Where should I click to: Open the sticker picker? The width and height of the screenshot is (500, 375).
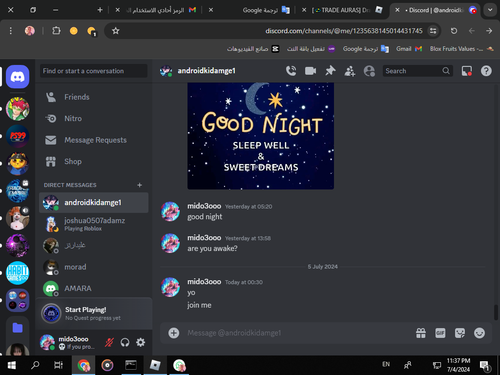(x=460, y=333)
